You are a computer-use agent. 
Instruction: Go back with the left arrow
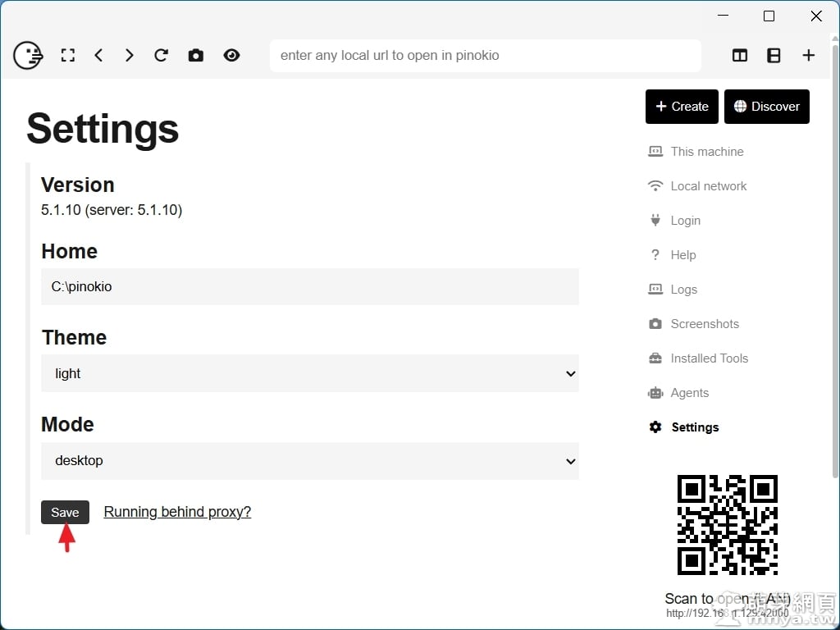[x=98, y=55]
